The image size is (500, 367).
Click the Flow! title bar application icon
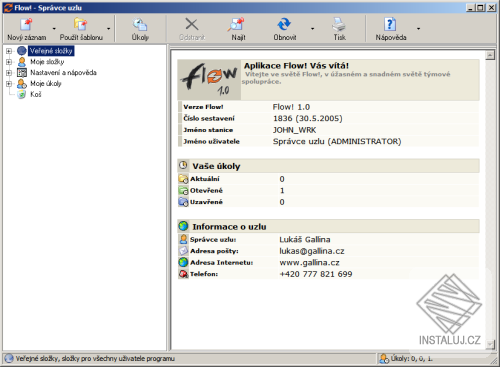click(x=8, y=8)
